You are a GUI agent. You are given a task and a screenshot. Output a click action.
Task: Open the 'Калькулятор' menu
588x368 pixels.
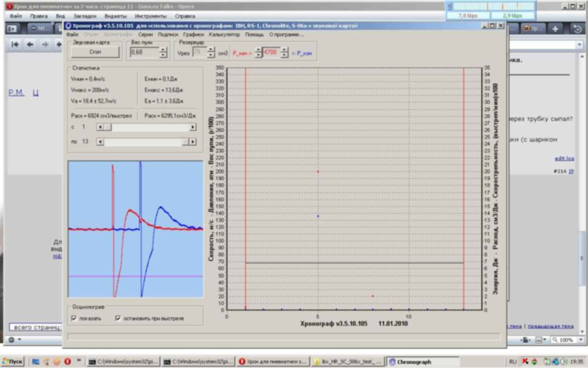tap(224, 34)
